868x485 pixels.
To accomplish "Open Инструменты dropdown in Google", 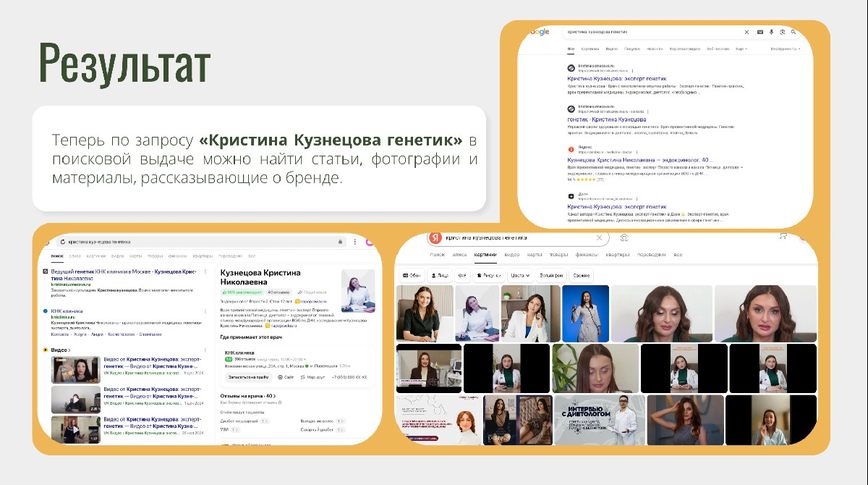I will click(786, 48).
